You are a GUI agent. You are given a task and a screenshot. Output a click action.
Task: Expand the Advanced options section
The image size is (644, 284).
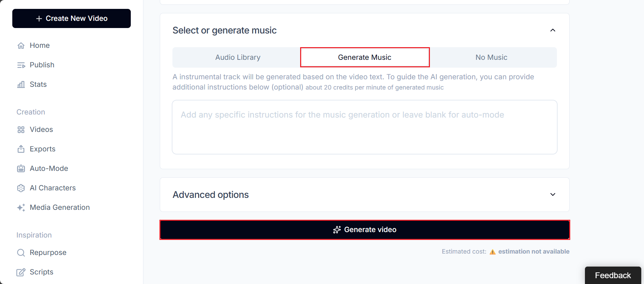pos(552,194)
